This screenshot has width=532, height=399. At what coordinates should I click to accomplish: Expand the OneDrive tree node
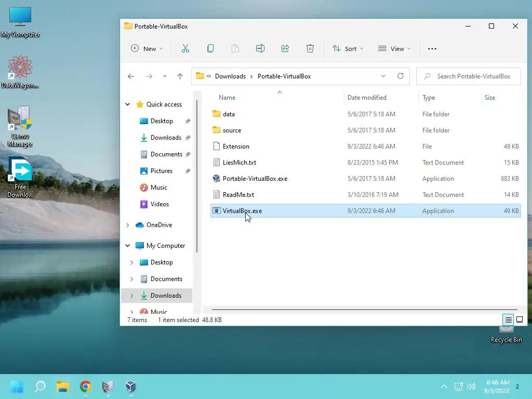(x=128, y=225)
